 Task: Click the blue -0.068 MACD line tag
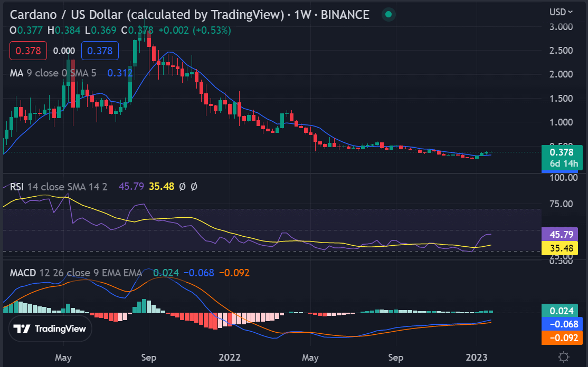click(562, 324)
